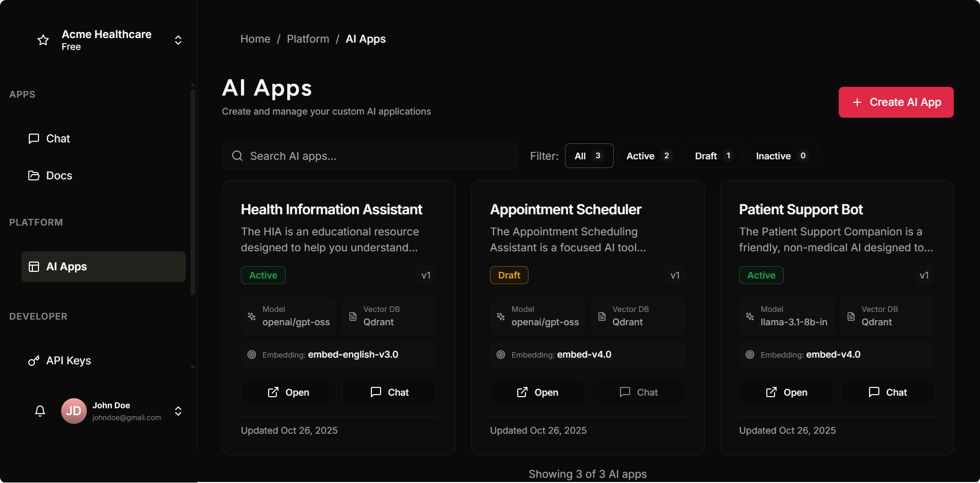Show only Inactive apps
Viewport: 980px width, 483px height.
click(x=781, y=156)
